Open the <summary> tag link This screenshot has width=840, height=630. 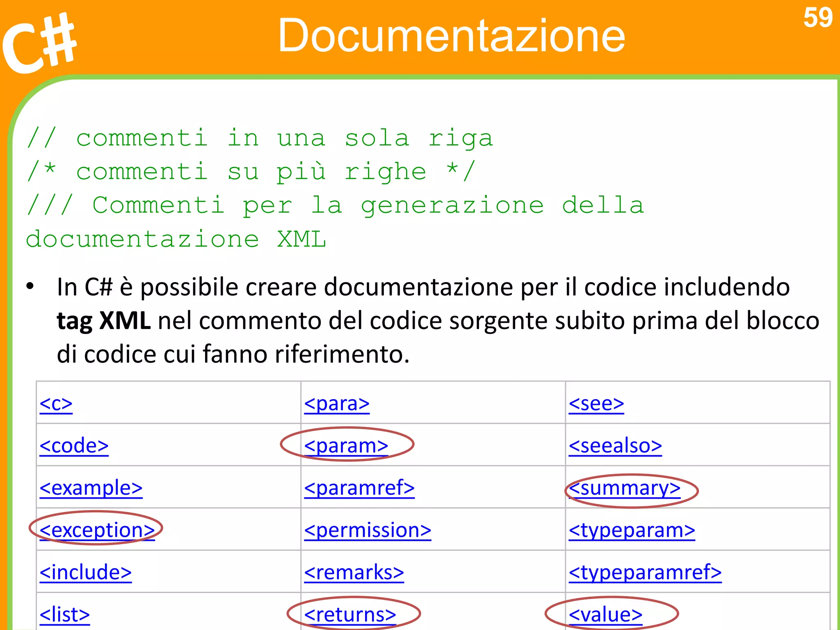tap(625, 488)
